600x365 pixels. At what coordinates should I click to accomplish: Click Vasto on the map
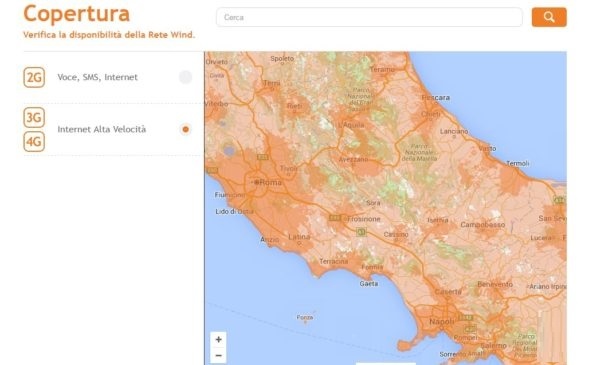(487, 148)
